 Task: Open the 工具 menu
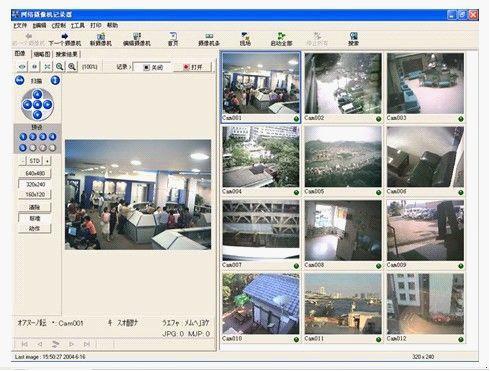[78, 26]
